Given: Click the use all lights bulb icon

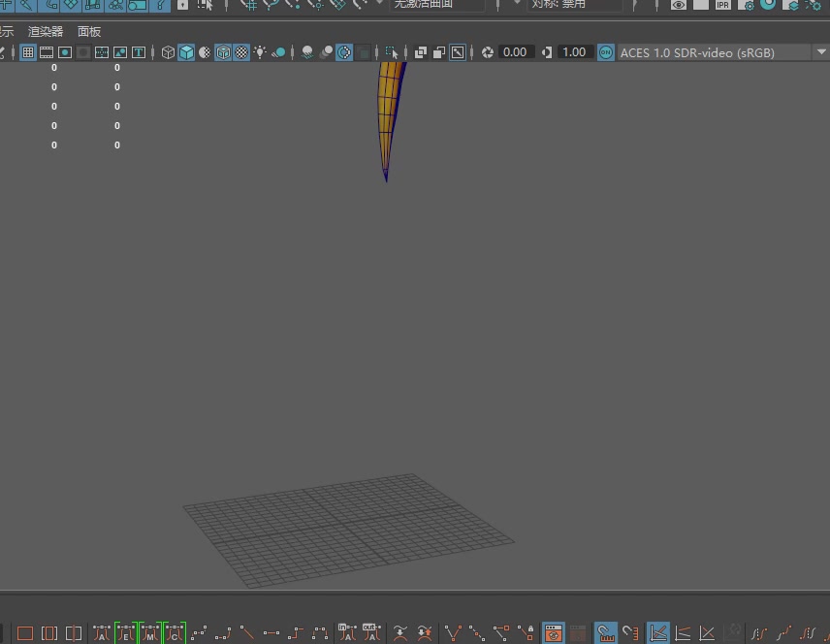Looking at the screenshot, I should point(260,52).
